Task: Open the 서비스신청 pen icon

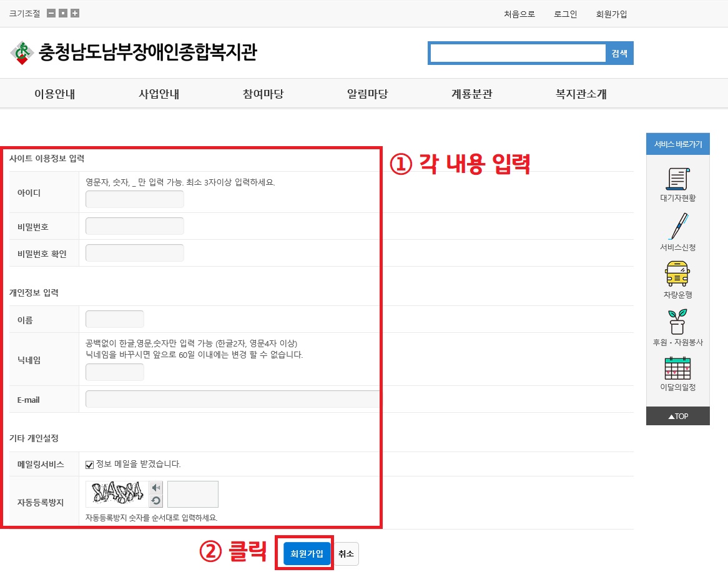Action: click(677, 227)
